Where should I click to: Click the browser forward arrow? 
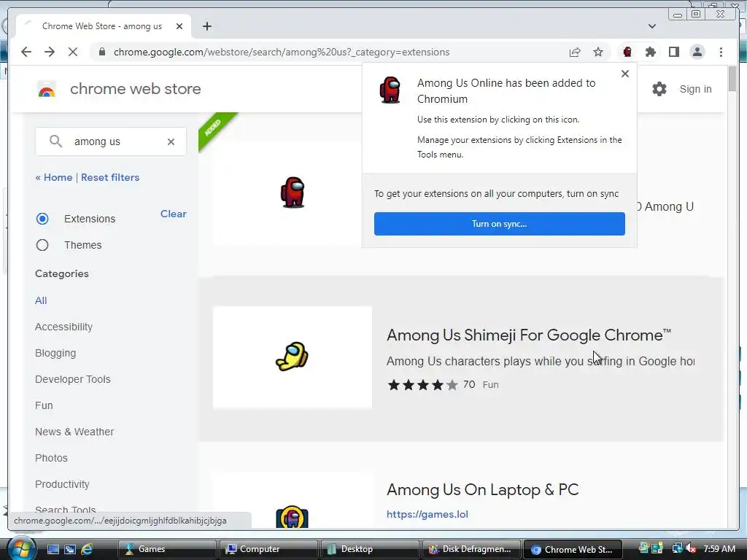point(50,52)
